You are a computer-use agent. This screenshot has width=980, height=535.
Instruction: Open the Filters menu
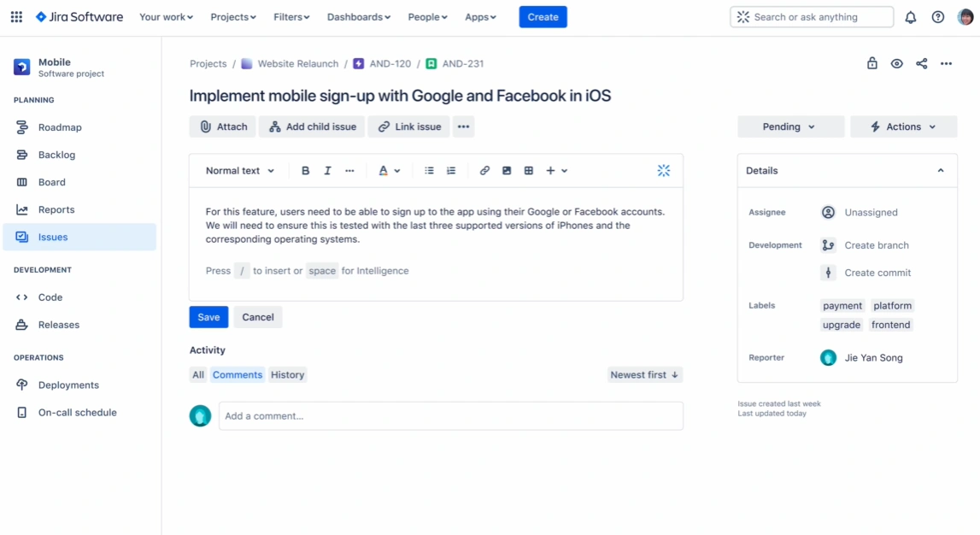291,17
